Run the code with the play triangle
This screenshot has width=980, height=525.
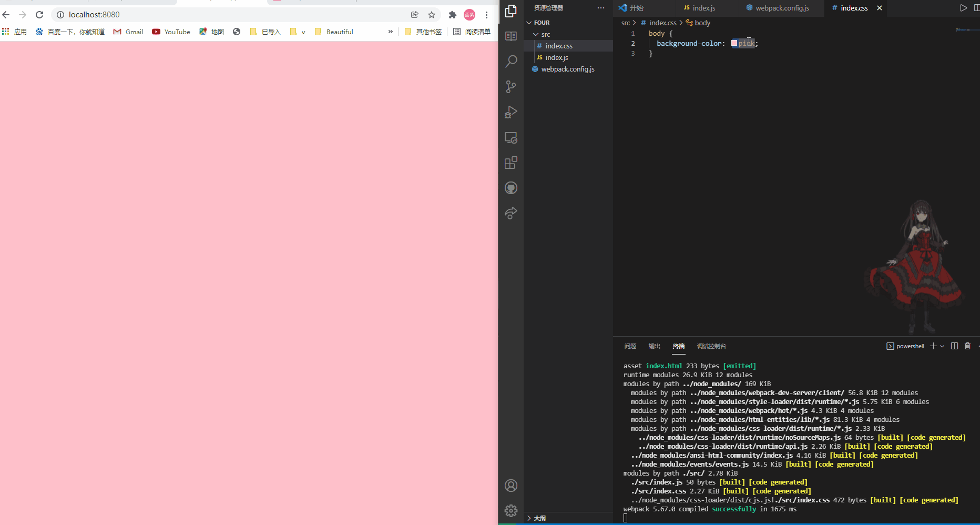point(964,7)
